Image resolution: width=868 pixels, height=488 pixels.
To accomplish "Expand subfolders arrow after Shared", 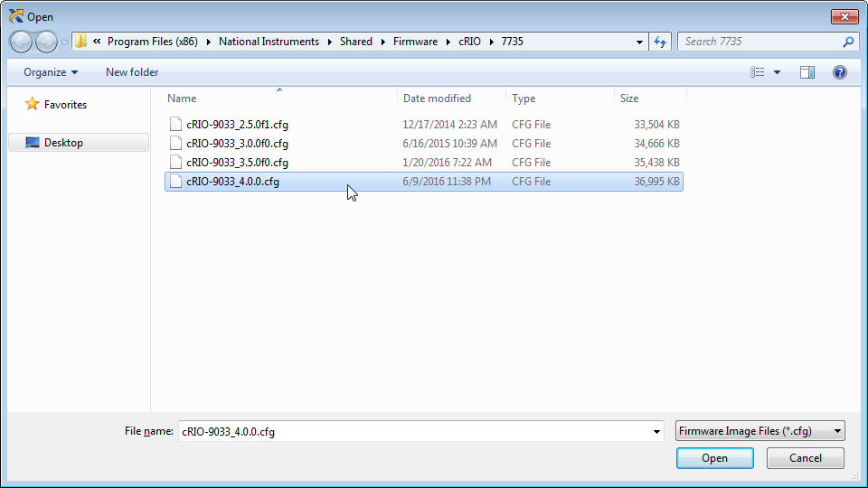I will [x=383, y=42].
